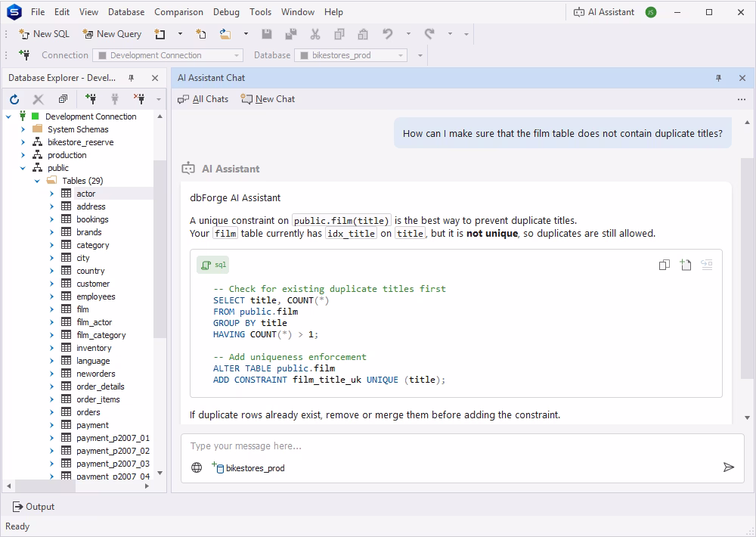Open the Database bikestores_prod dropdown
Viewport: 756px width, 537px height.
pos(400,55)
